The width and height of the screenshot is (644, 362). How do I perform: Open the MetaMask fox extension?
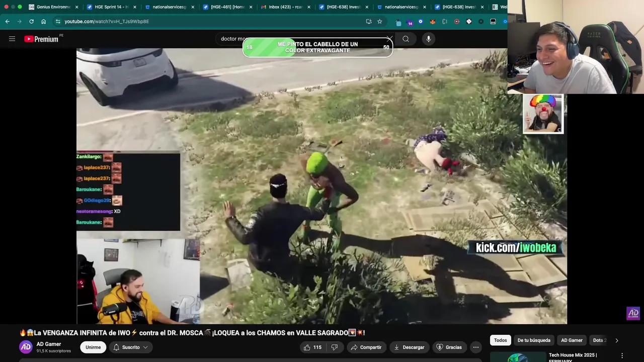pos(433,22)
